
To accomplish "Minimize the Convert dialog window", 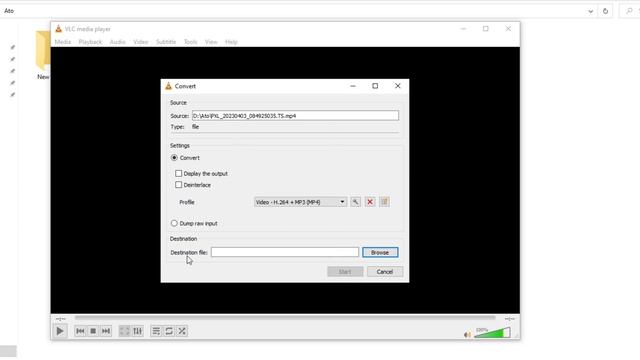I will point(353,86).
